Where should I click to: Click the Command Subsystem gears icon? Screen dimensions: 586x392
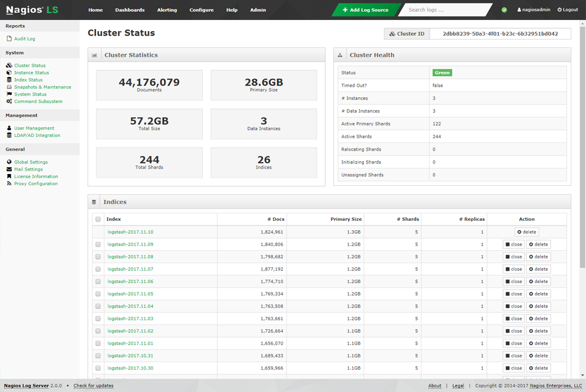point(9,101)
